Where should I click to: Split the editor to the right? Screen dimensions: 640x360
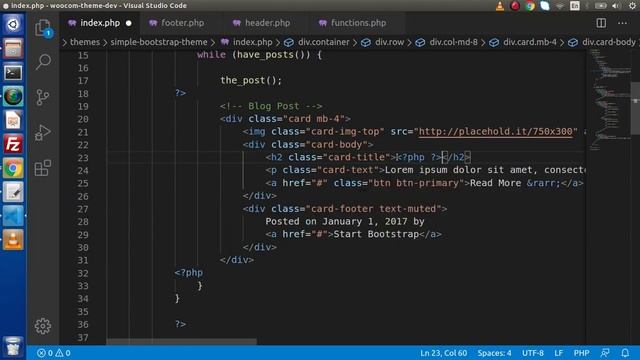pyautogui.click(x=601, y=23)
